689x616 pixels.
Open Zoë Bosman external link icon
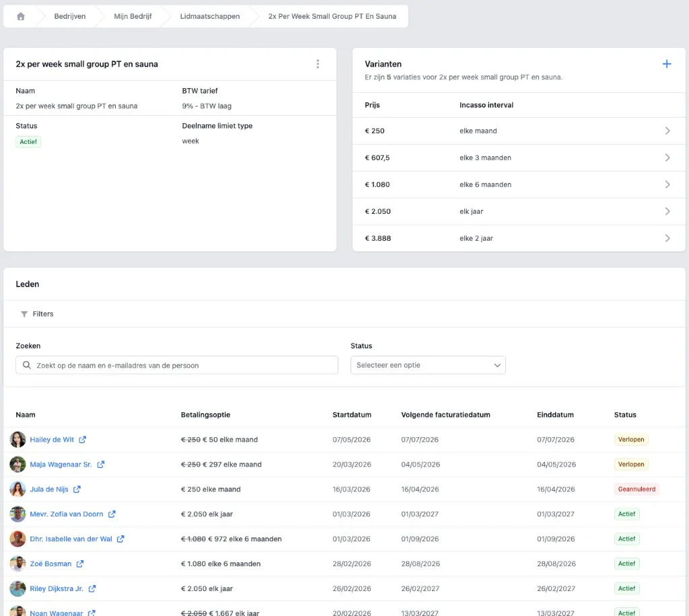80,564
